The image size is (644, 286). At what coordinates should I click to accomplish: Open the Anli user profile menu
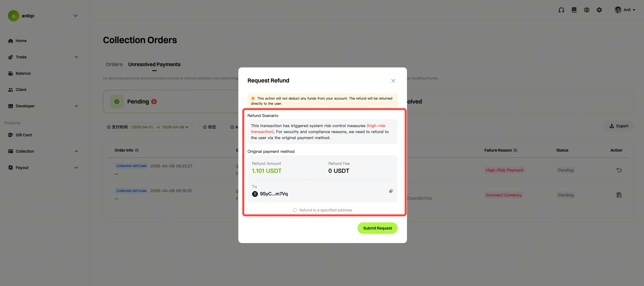point(625,10)
